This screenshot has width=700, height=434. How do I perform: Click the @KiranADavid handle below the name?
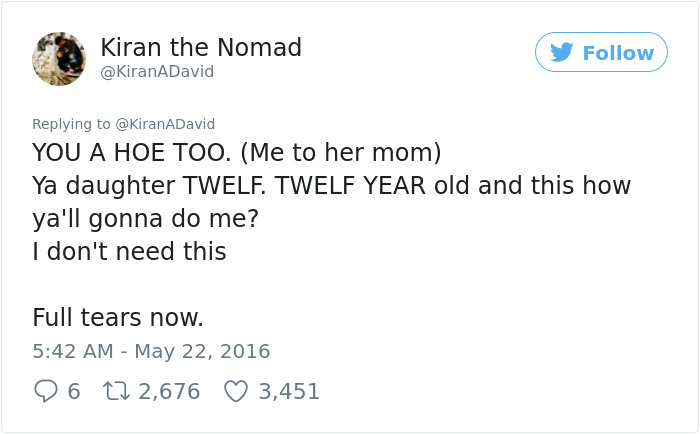[x=157, y=72]
